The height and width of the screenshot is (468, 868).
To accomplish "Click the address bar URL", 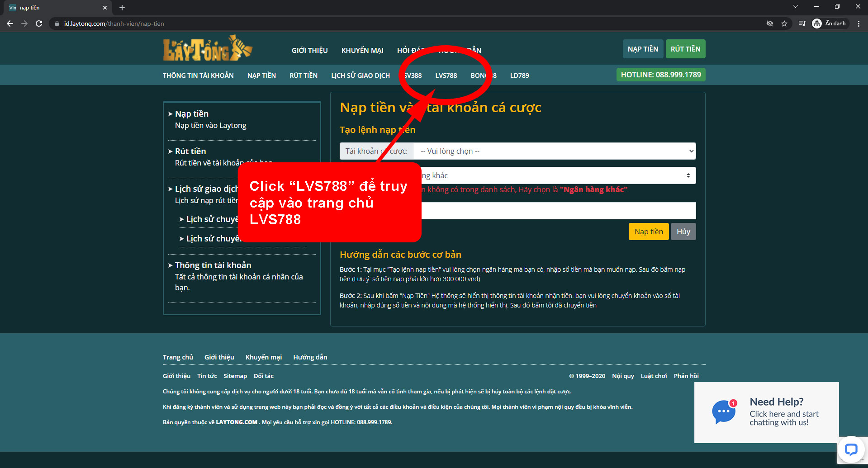I will 114,24.
